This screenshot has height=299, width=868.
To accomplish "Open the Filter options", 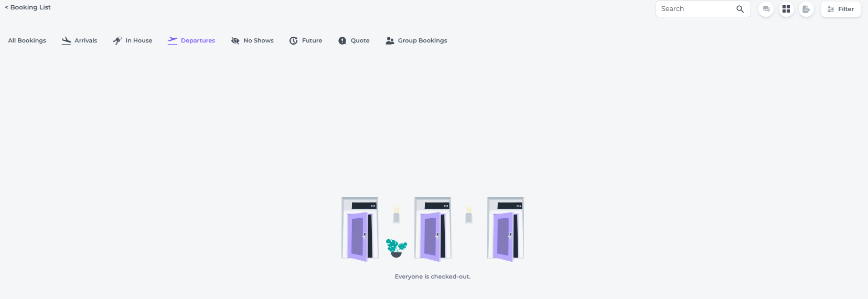I will point(841,9).
